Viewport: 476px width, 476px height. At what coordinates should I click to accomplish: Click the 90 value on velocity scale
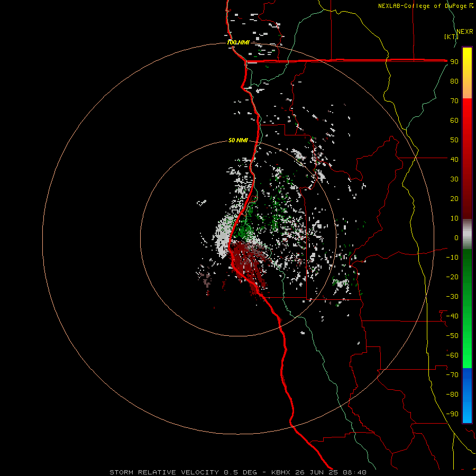pyautogui.click(x=454, y=62)
